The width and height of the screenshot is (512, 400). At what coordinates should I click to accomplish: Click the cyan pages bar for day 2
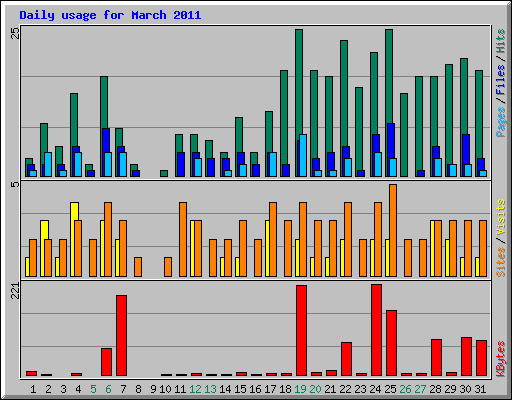tap(48, 164)
